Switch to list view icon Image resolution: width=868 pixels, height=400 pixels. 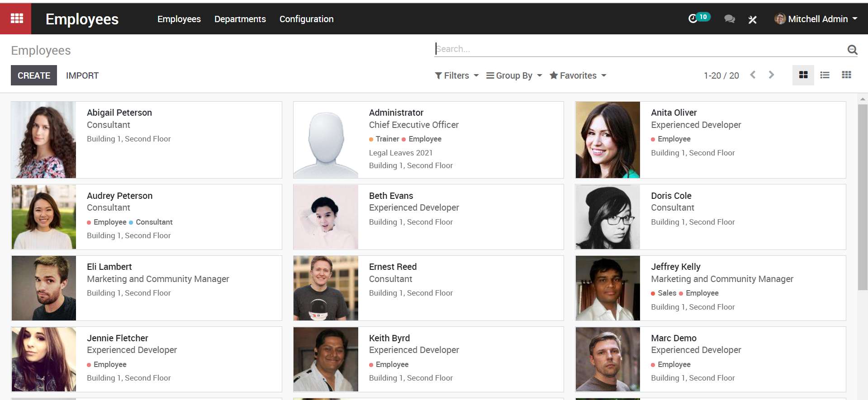[825, 75]
